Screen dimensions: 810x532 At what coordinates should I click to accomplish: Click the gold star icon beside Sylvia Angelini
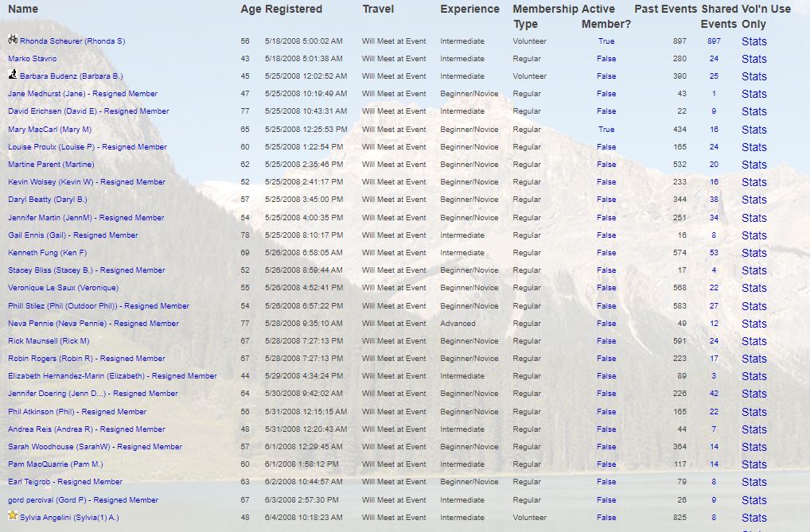13,515
